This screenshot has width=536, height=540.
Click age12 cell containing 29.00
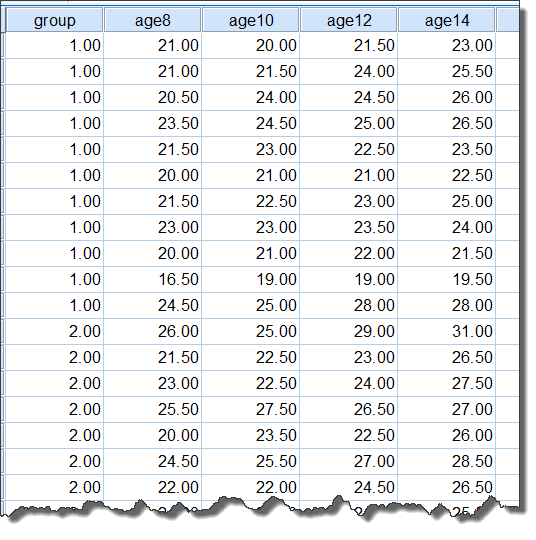point(349,331)
